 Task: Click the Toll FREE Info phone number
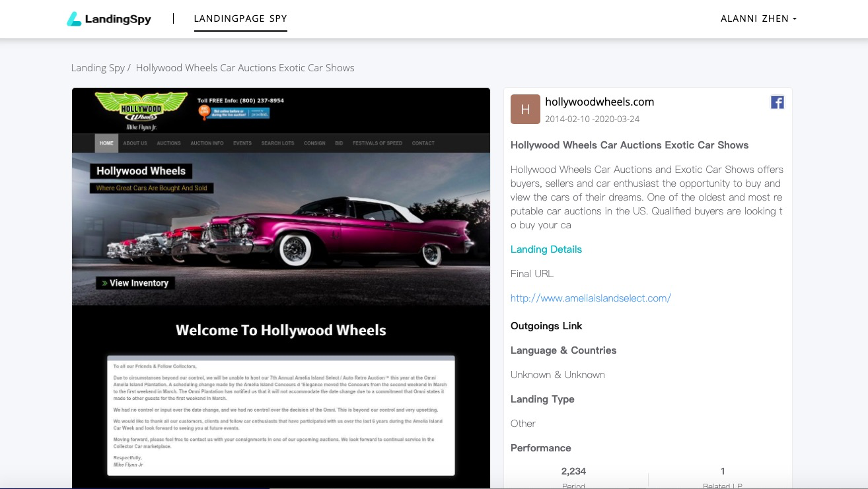[240, 100]
